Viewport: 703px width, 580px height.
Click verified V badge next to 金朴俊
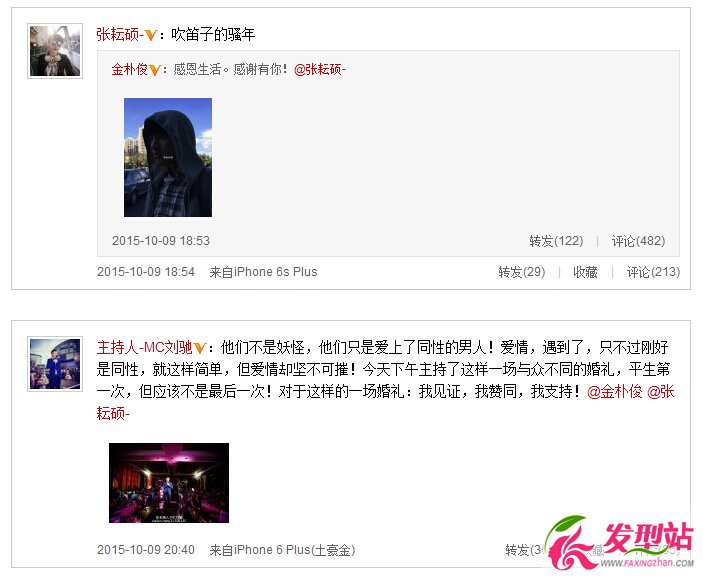[x=155, y=70]
